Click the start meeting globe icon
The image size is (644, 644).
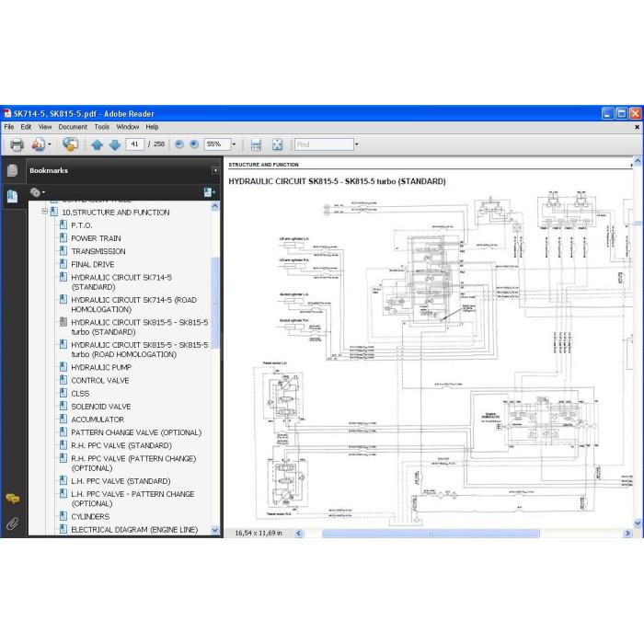click(x=70, y=144)
